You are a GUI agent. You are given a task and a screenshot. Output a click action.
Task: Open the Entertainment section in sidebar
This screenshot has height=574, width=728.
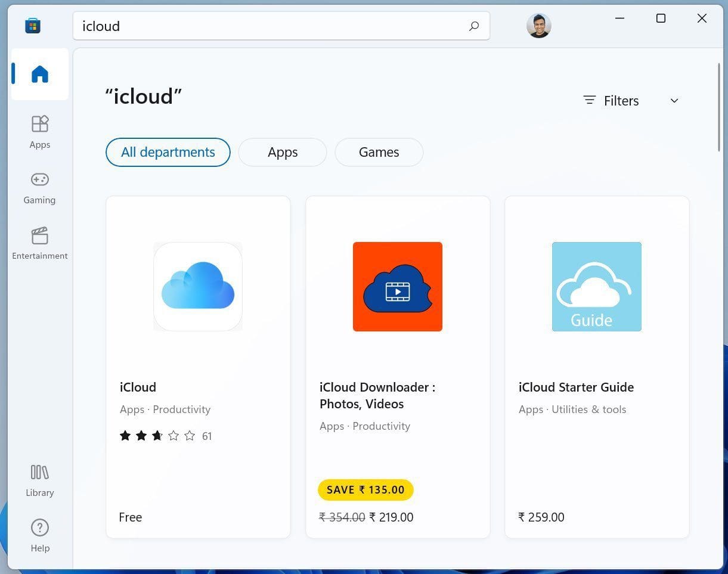(40, 243)
